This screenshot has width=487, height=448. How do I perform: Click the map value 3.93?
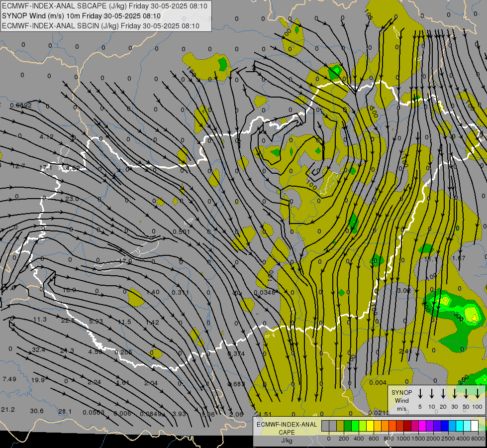click(179, 414)
